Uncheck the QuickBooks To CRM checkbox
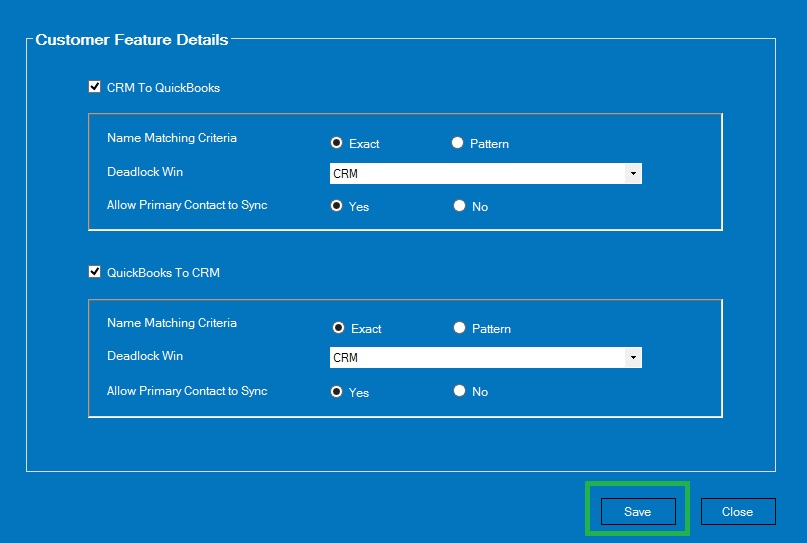This screenshot has width=807, height=543. [95, 271]
